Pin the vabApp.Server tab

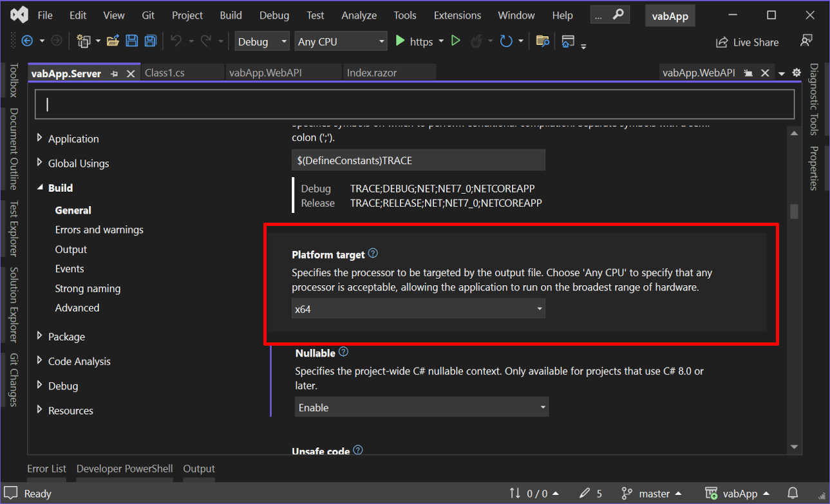[x=115, y=73]
